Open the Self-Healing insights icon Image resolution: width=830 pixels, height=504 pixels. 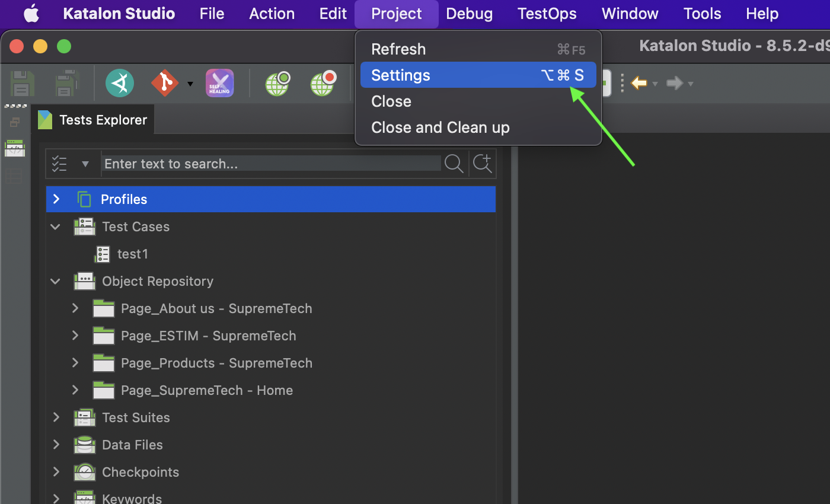[x=219, y=83]
